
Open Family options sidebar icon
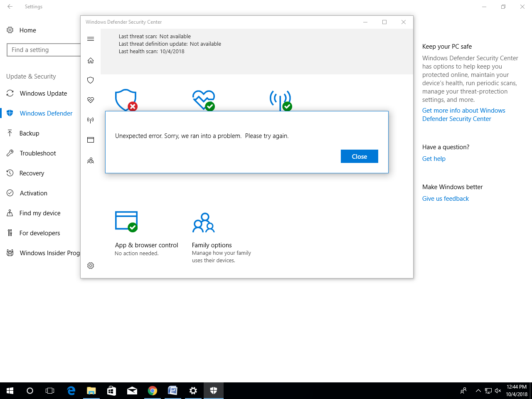click(x=91, y=160)
